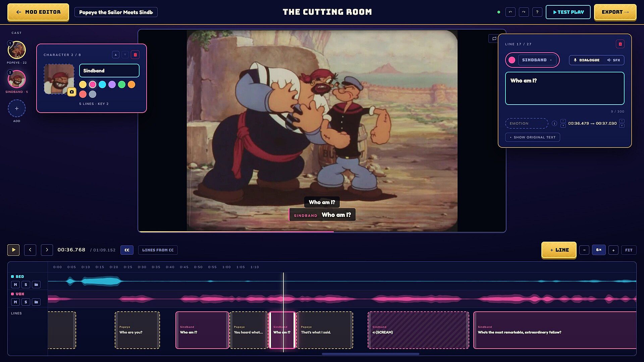Delete the Sindband character with trash icon

pyautogui.click(x=135, y=55)
